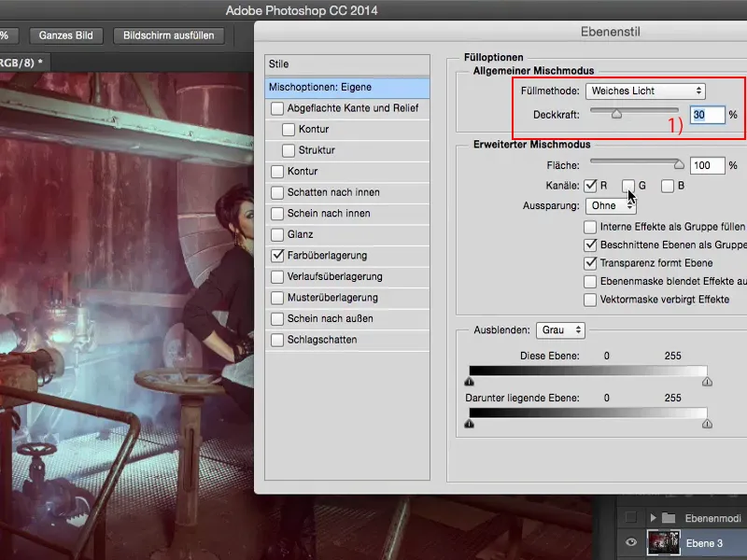This screenshot has width=747, height=560.
Task: Check the B channel checkbox
Action: [x=668, y=186]
